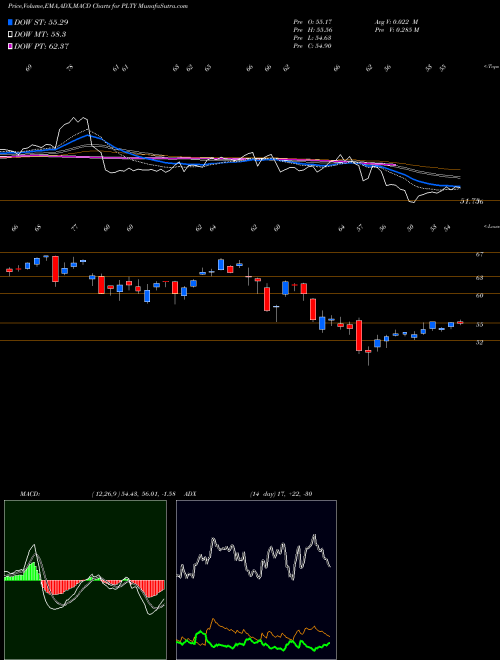The width and height of the screenshot is (500, 660).
Task: Click the ADX parameters '(14 day) 17, -22, -30'
Action: tap(281, 493)
